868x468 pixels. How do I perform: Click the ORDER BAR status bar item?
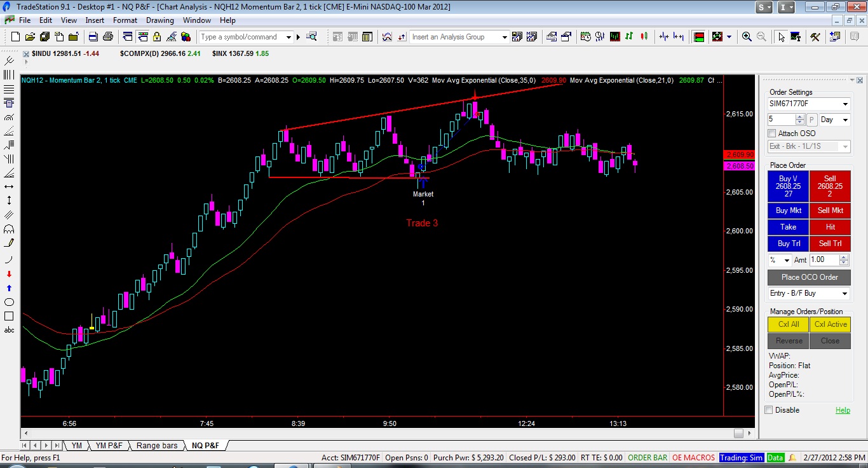[648, 458]
